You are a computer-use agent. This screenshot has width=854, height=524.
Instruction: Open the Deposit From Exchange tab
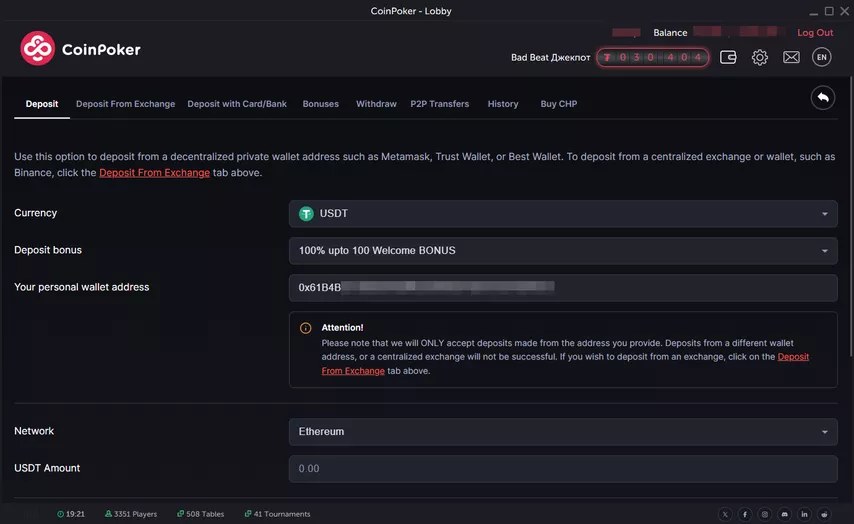point(125,103)
